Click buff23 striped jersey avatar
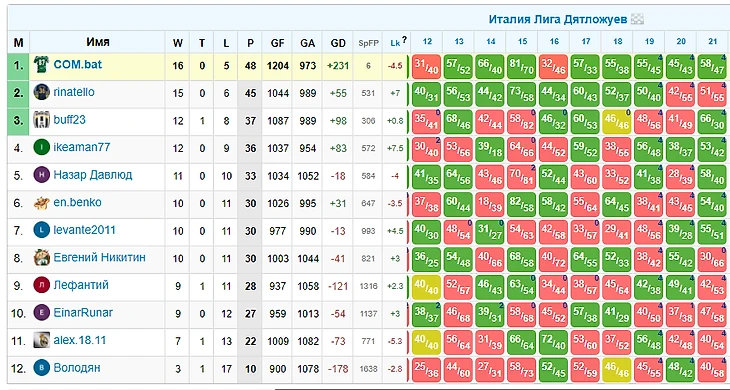 pos(41,120)
